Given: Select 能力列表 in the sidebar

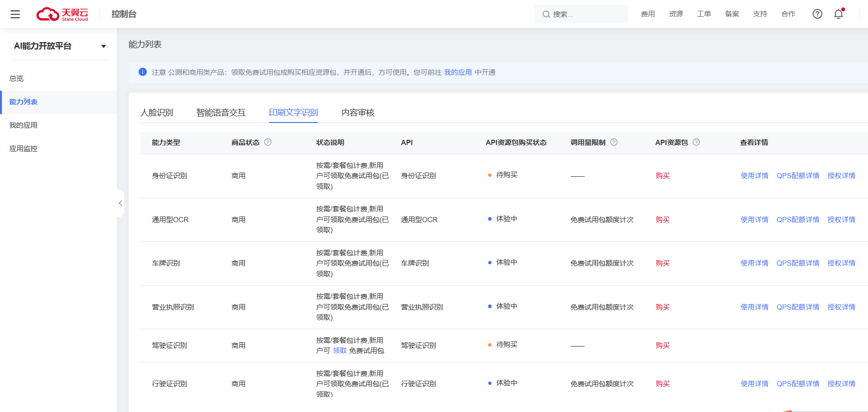Looking at the screenshot, I should coord(58,102).
